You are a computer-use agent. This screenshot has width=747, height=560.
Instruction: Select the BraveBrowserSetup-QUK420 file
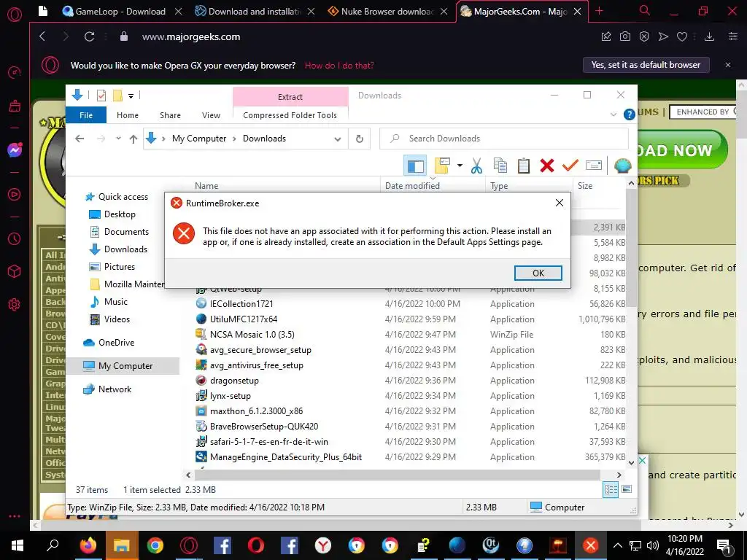[x=264, y=426]
